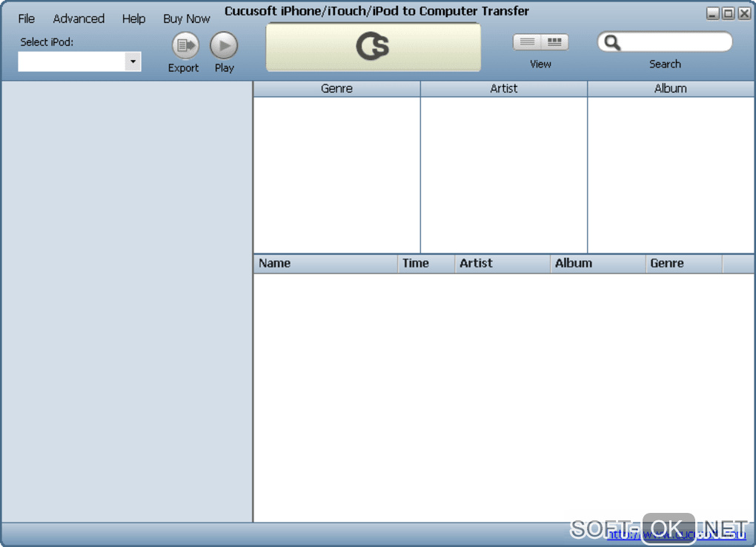Minimize the application window
This screenshot has height=547, width=756.
(712, 13)
